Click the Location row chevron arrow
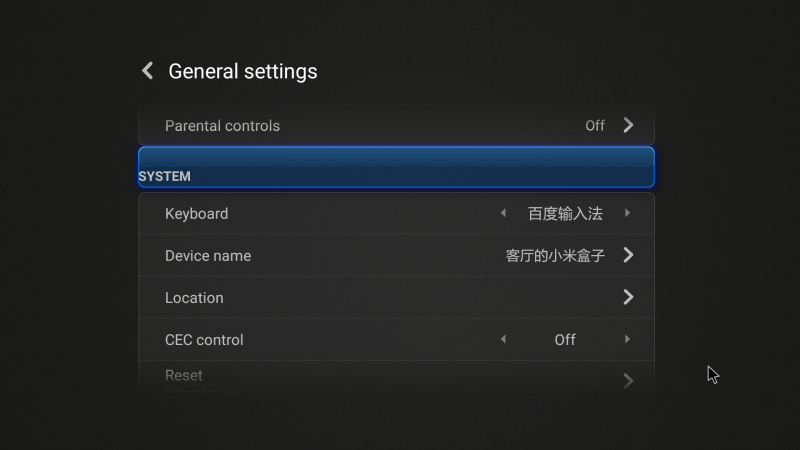 tap(628, 297)
